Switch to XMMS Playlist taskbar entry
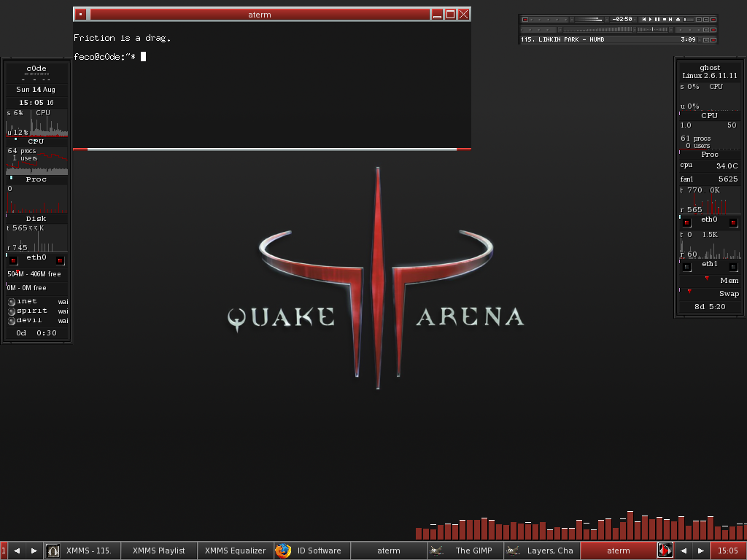This screenshot has width=747, height=560. click(158, 551)
